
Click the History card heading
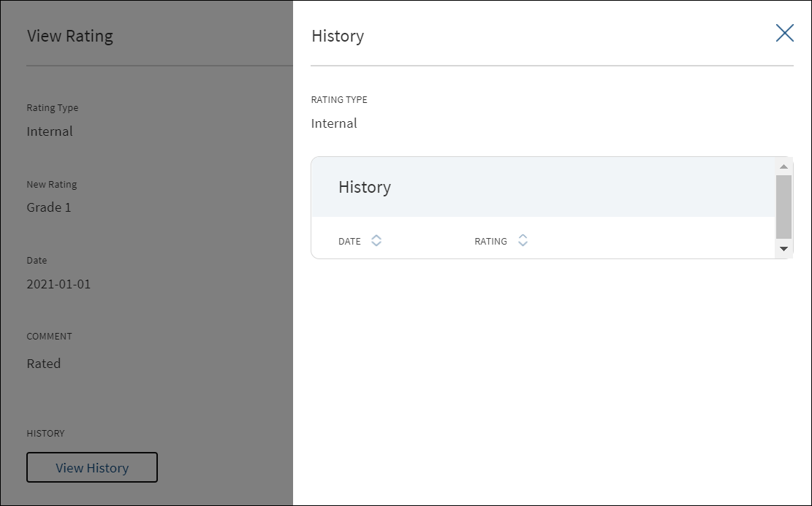[365, 187]
